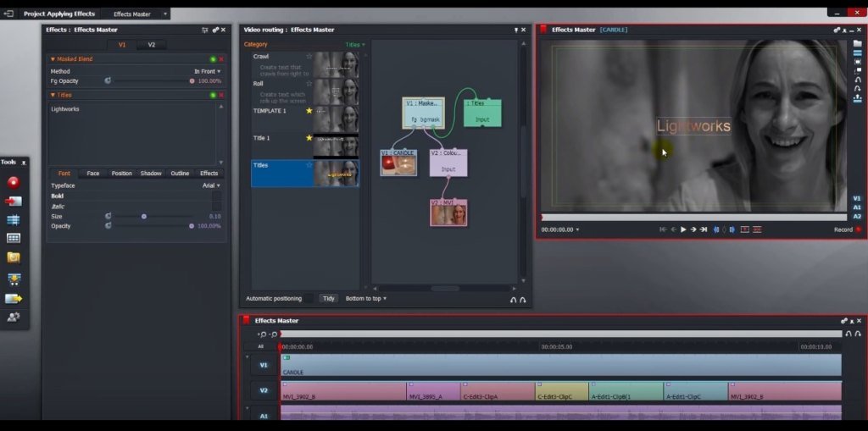Toggle favorite star for Title 1
The image size is (868, 431).
tap(309, 138)
